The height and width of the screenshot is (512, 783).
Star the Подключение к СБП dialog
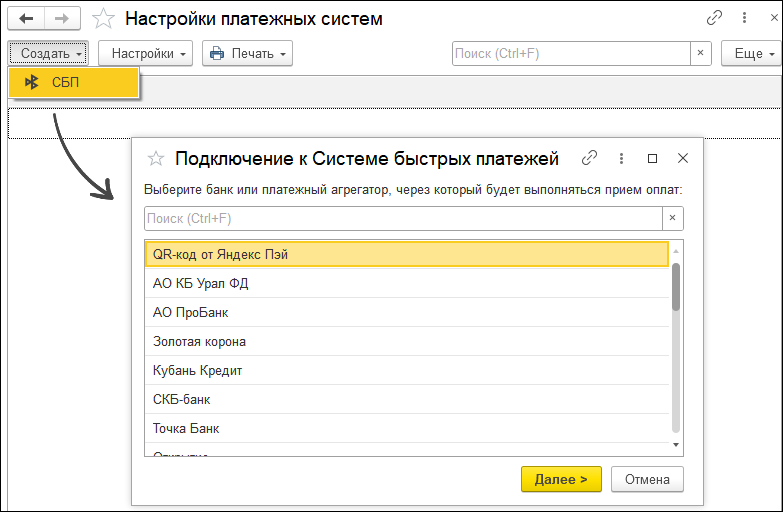pos(156,158)
